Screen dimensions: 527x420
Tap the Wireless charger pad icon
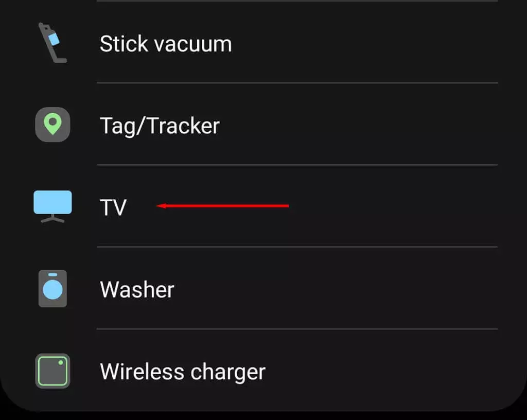[52, 371]
